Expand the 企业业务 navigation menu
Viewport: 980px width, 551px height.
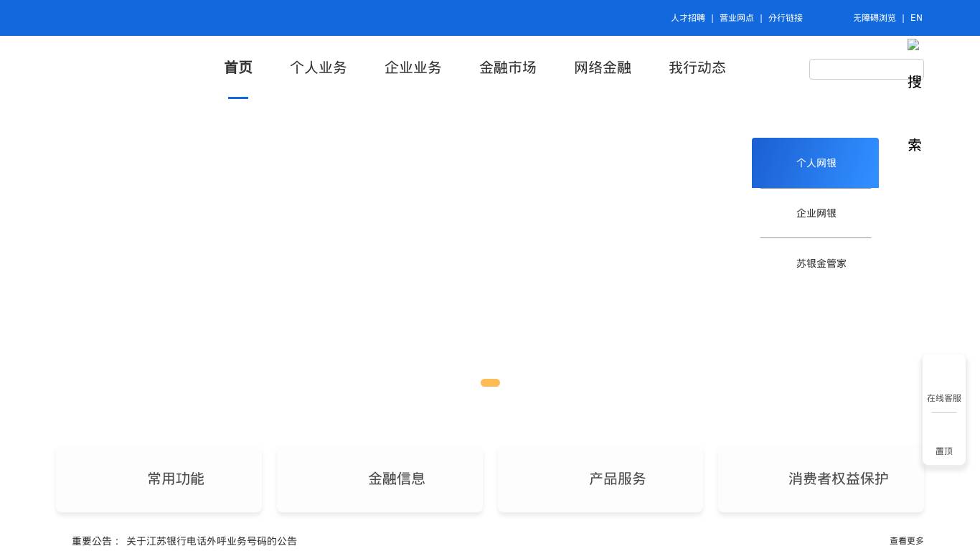pos(413,67)
